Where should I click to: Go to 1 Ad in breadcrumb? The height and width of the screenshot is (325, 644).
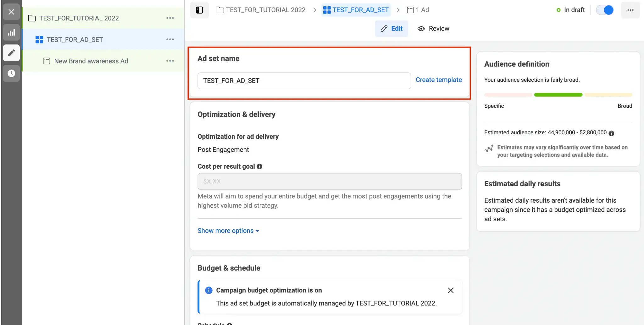(x=418, y=10)
